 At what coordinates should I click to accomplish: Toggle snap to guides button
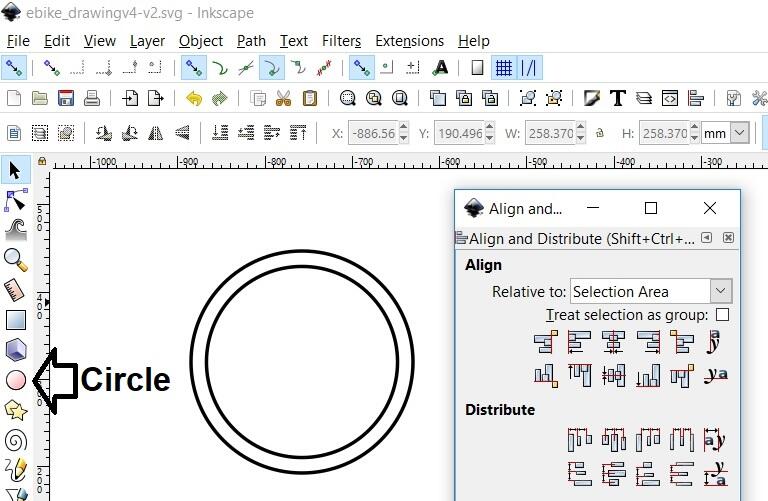pyautogui.click(x=529, y=68)
